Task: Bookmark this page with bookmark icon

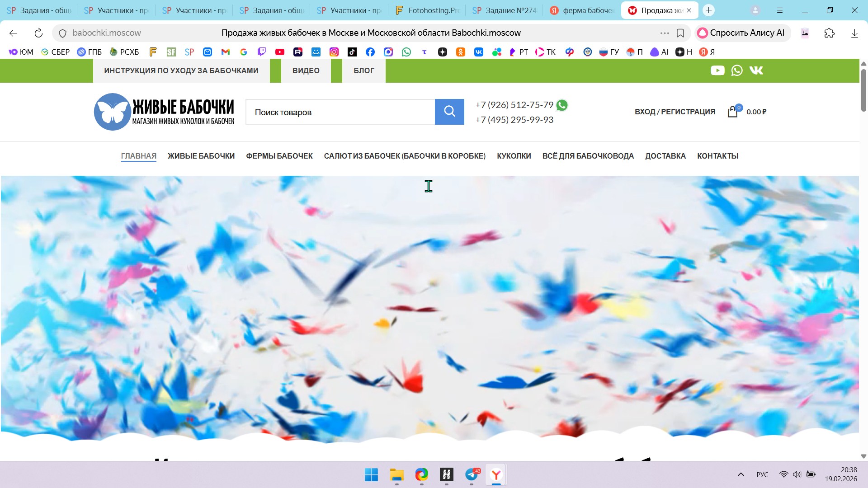Action: [680, 33]
